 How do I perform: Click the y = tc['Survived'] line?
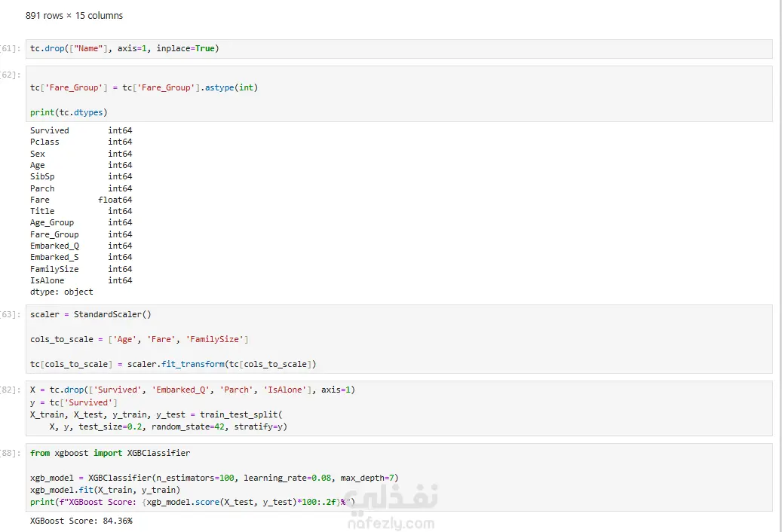[x=74, y=402]
